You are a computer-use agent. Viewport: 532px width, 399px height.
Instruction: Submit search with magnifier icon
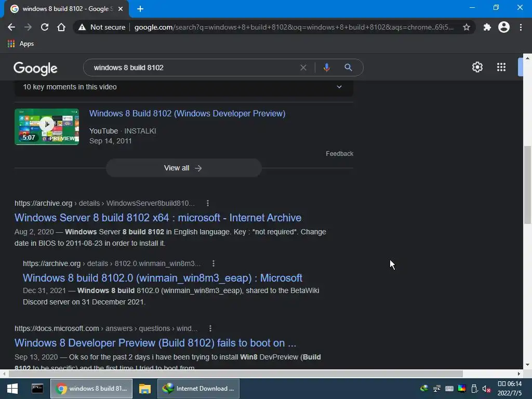coord(348,68)
